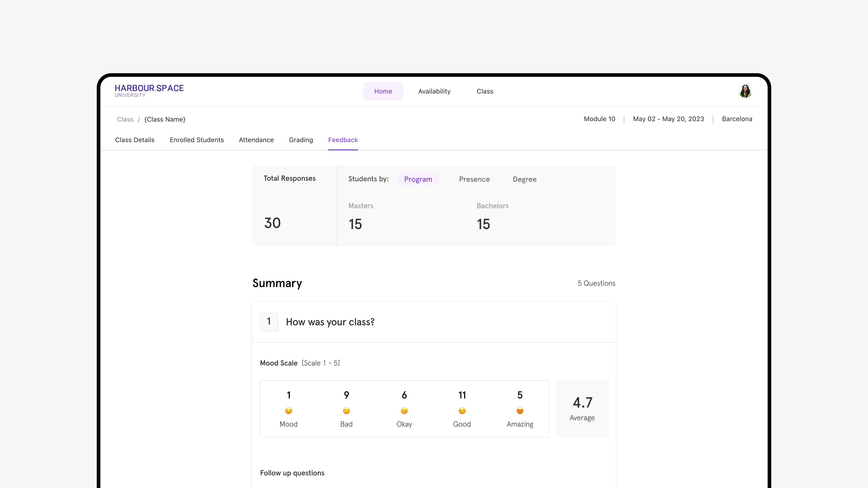
Task: Click the Harbour.Space University logo
Action: [149, 91]
